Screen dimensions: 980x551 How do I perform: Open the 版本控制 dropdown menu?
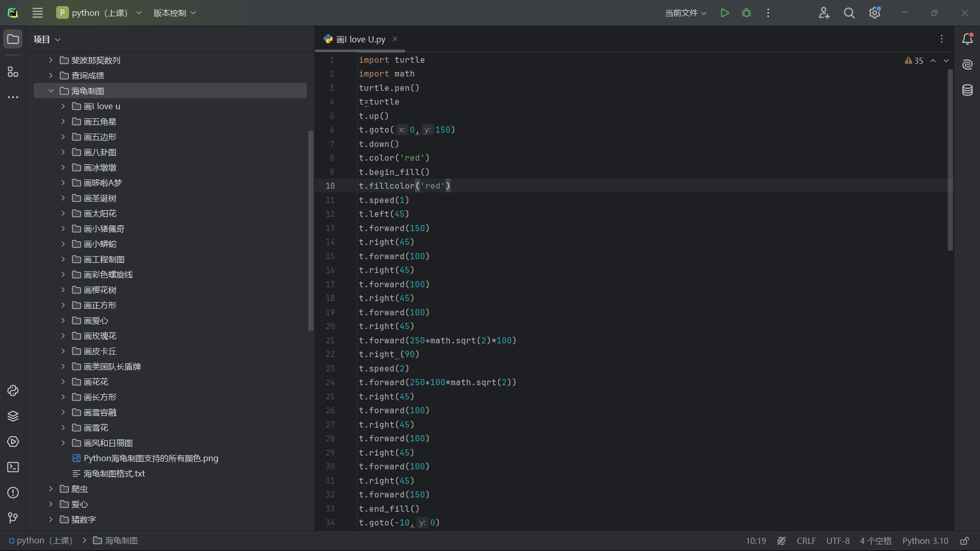coord(175,13)
